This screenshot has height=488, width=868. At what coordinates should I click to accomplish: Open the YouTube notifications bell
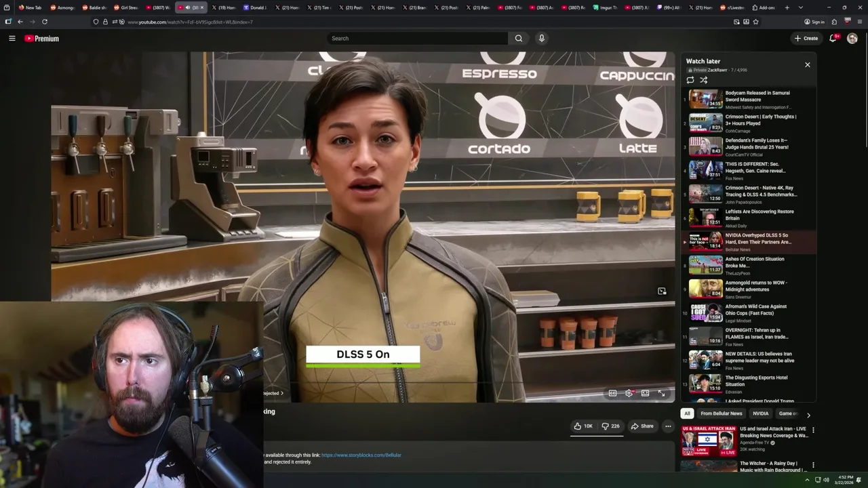tap(833, 39)
